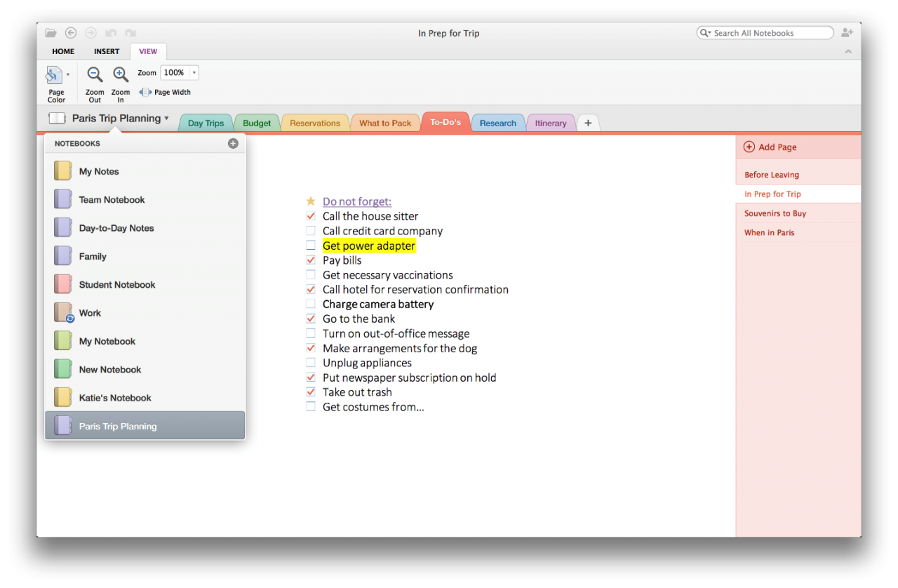Open the Zoom percentage dropdown
This screenshot has width=898, height=588.
point(194,72)
